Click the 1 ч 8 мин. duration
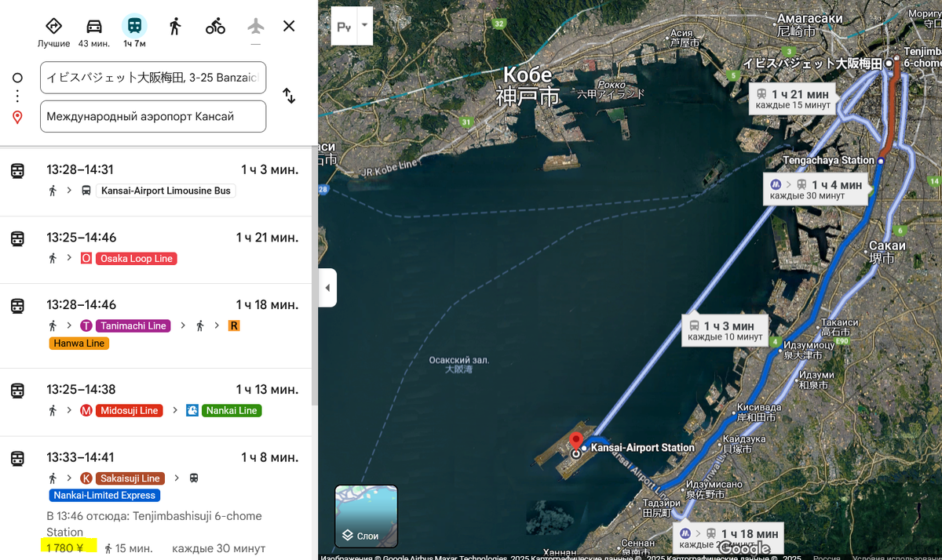This screenshot has height=560, width=942. point(269,457)
